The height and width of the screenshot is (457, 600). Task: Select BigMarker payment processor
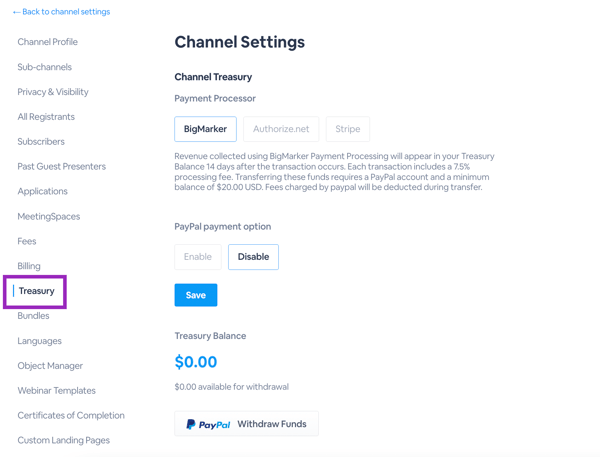(205, 129)
